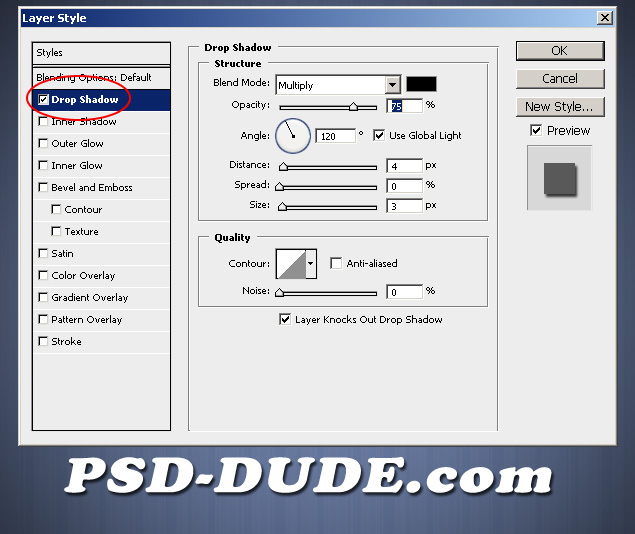635x534 pixels.
Task: Open the Bevel and Emboss settings label
Action: click(92, 187)
